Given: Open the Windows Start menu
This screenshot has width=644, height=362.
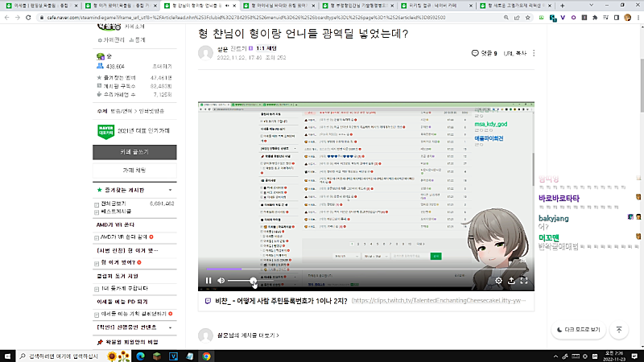Looking at the screenshot, I should (7, 356).
